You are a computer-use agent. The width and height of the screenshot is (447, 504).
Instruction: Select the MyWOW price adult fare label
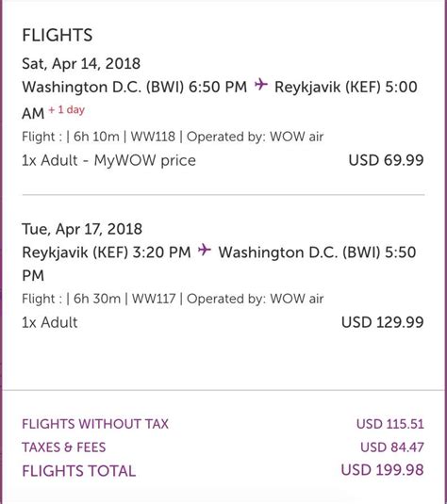tap(108, 160)
